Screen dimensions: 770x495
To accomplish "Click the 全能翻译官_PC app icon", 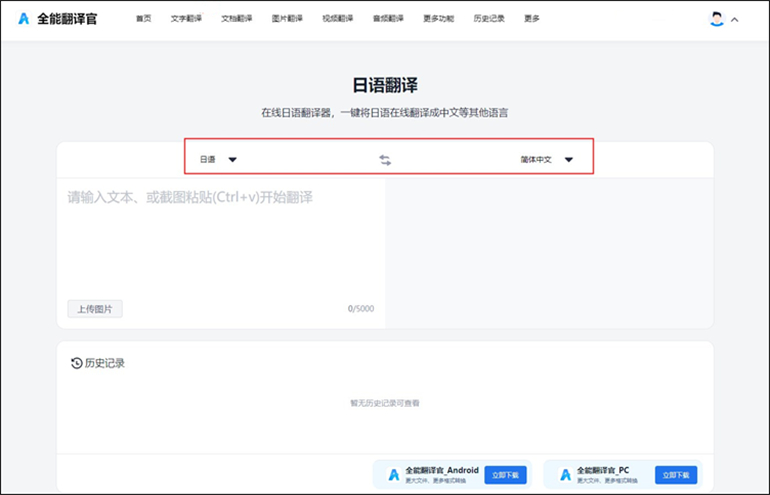I will point(565,475).
